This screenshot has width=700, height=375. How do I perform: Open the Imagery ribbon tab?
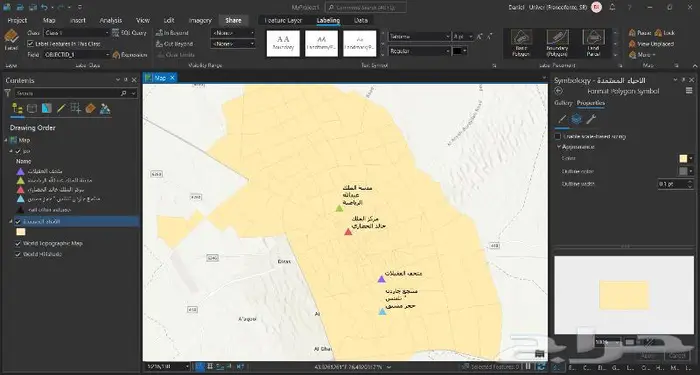pos(200,20)
